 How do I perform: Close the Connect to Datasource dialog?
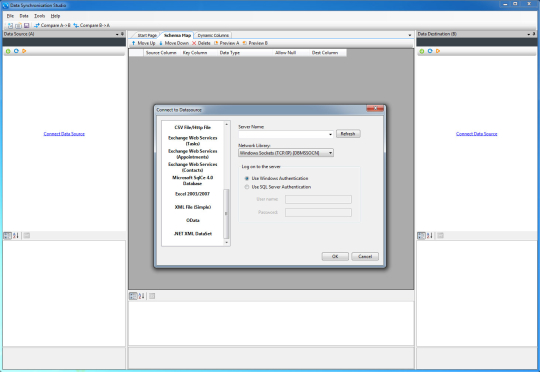click(375, 108)
